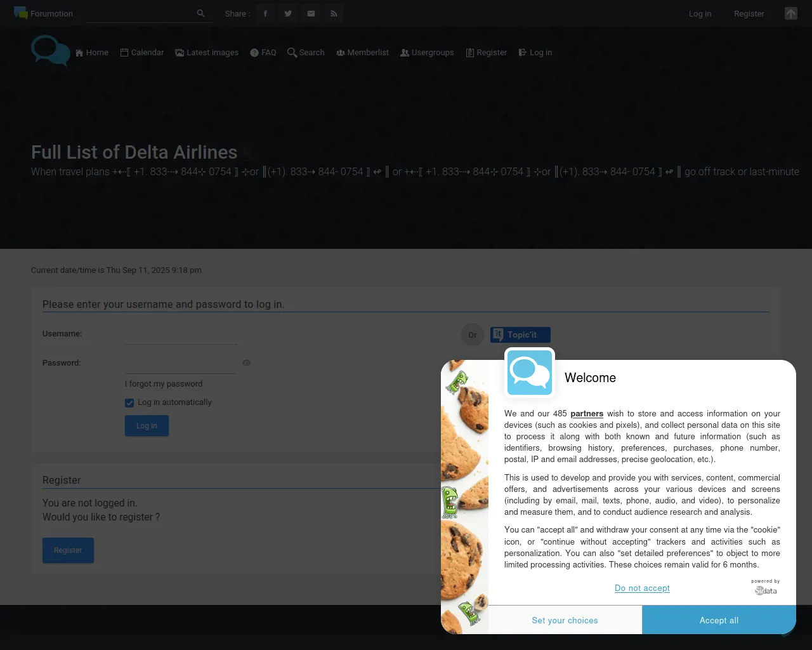The height and width of the screenshot is (650, 812).
Task: Open Register in the navigation menu
Action: (x=487, y=53)
